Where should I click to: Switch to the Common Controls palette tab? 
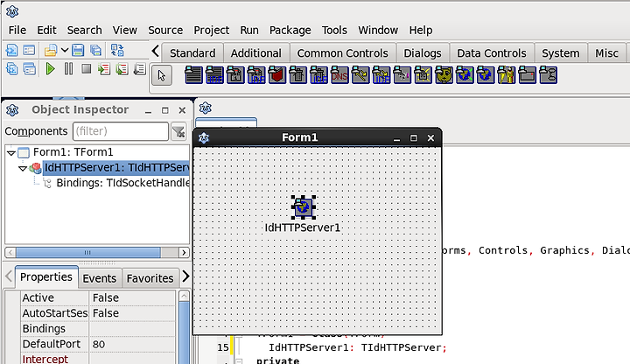[343, 53]
